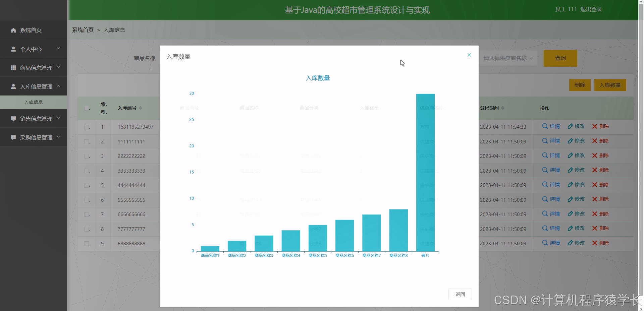This screenshot has height=311, width=644.
Task: Select the 系统首页 home icon in sidebar
Action: click(13, 30)
